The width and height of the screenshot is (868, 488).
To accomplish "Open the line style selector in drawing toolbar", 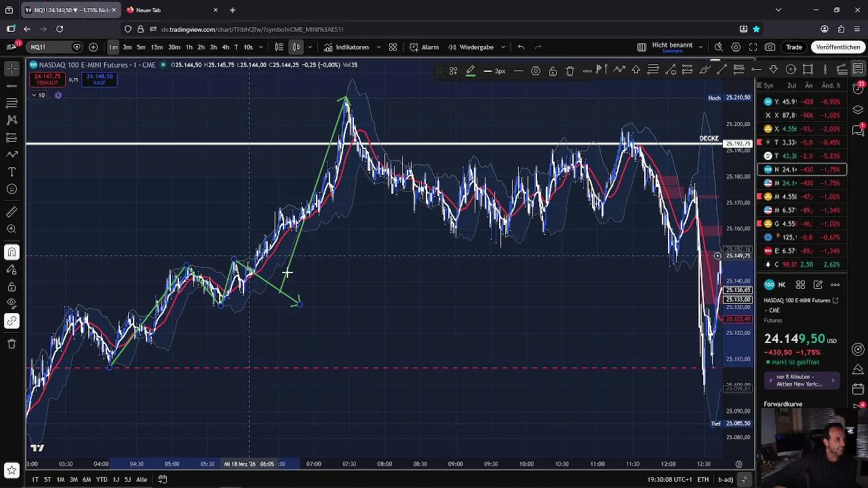I will pyautogui.click(x=518, y=70).
